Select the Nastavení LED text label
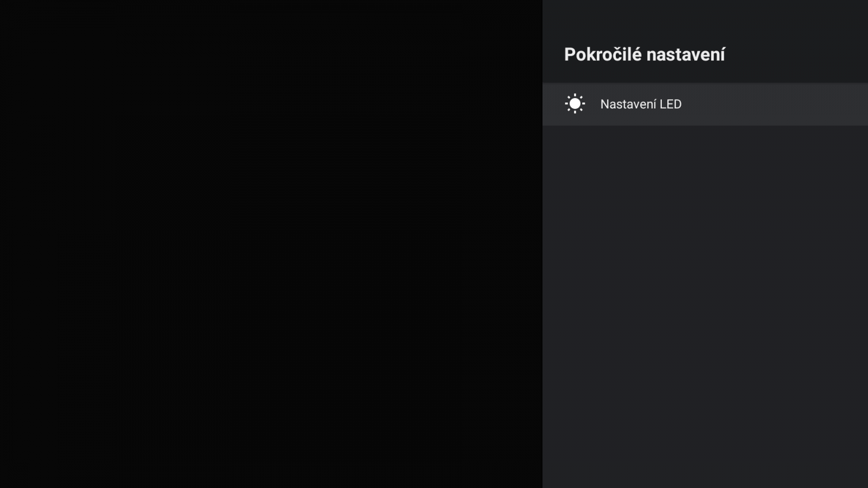 click(641, 104)
